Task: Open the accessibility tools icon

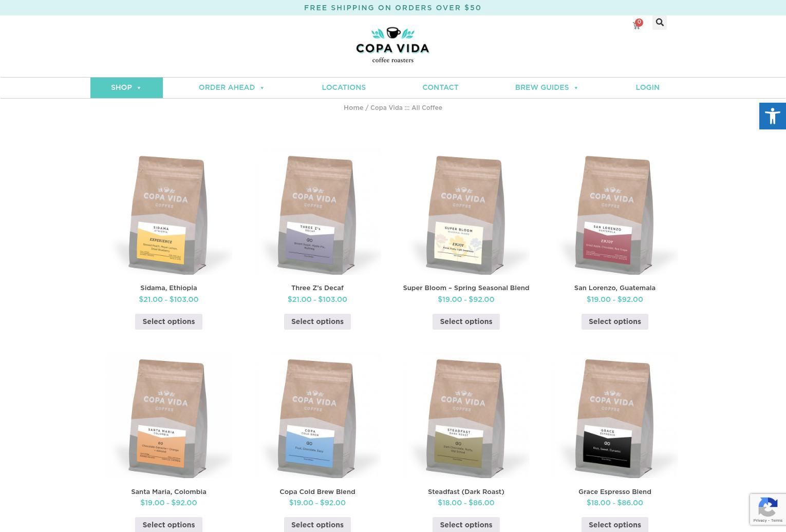Action: click(x=773, y=116)
